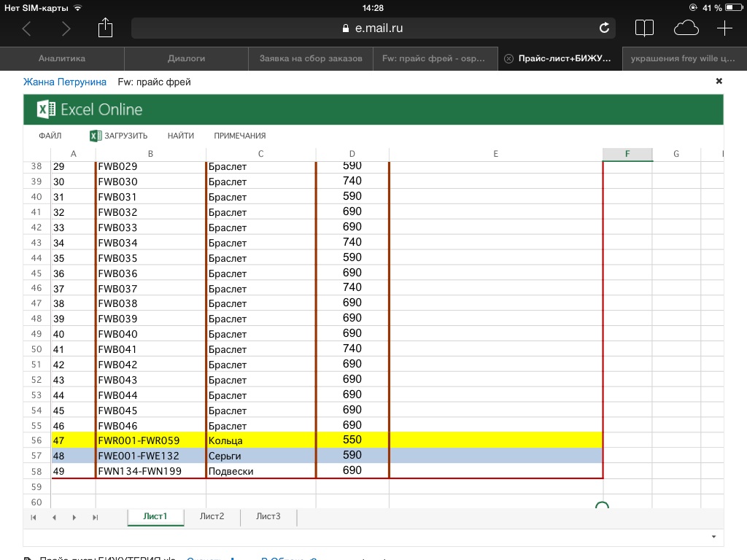
Task: Jump to last sheet navigation arrow
Action: click(95, 517)
